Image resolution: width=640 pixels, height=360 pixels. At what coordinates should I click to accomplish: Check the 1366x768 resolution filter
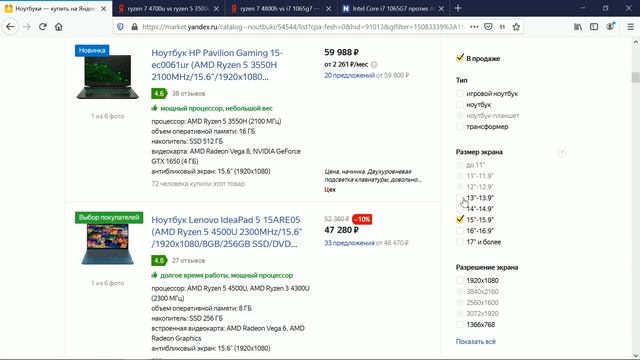[x=460, y=324]
